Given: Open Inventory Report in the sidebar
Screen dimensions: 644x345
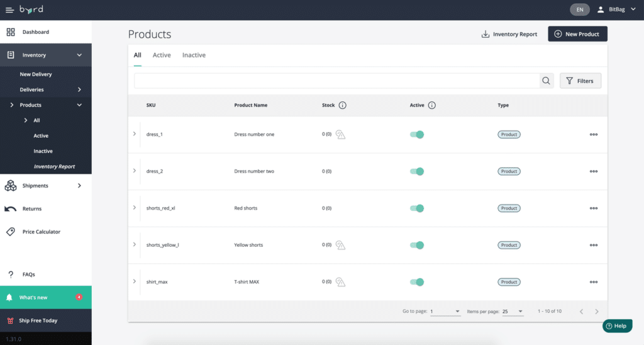Looking at the screenshot, I should click(x=54, y=167).
